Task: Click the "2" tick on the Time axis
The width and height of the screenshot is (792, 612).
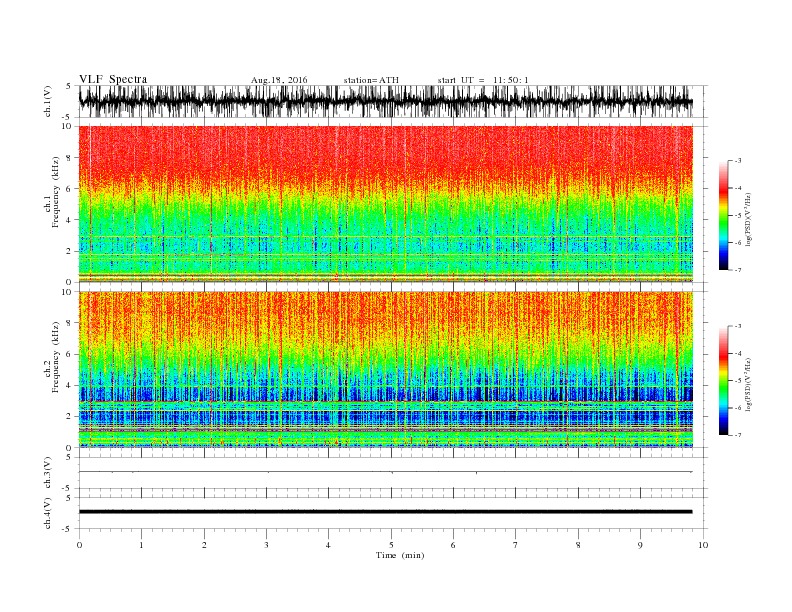Action: (x=204, y=545)
